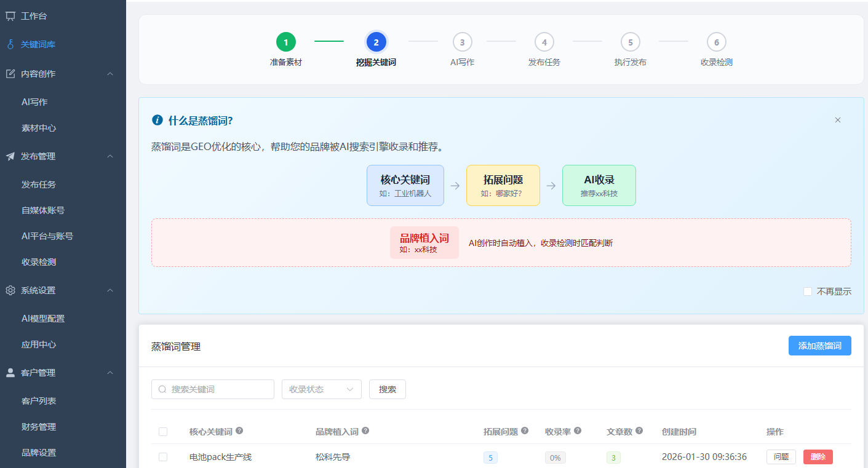The height and width of the screenshot is (468, 868).
Task: Click the 添加蒸馏词 button
Action: tap(819, 346)
